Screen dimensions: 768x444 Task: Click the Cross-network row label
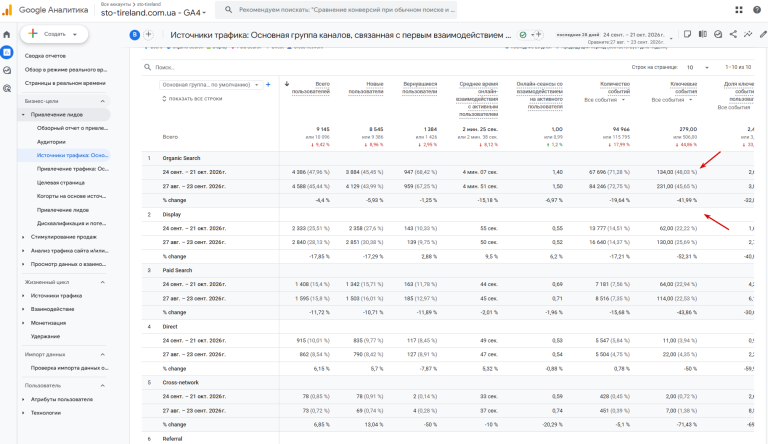click(180, 383)
